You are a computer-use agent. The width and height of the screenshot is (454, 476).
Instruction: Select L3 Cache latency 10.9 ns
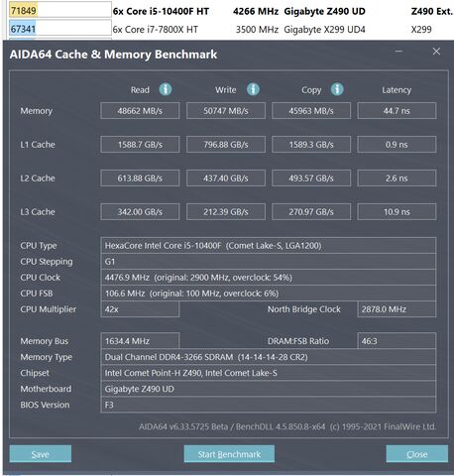point(397,212)
